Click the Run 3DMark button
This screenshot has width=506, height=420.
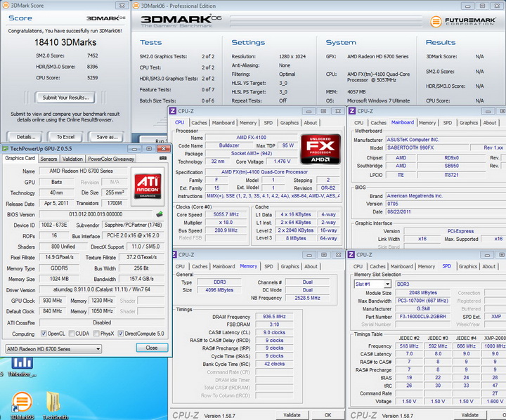point(154,140)
